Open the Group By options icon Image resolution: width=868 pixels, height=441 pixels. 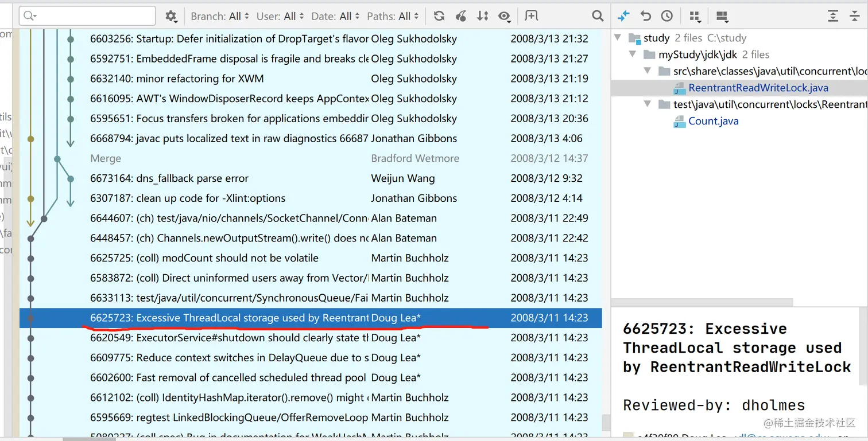click(695, 16)
